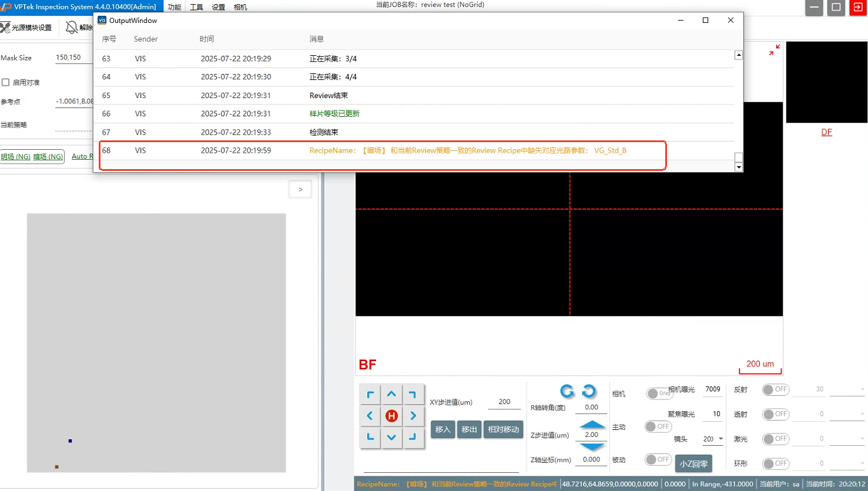
Task: Toggle the 主动 switch on
Action: (658, 426)
